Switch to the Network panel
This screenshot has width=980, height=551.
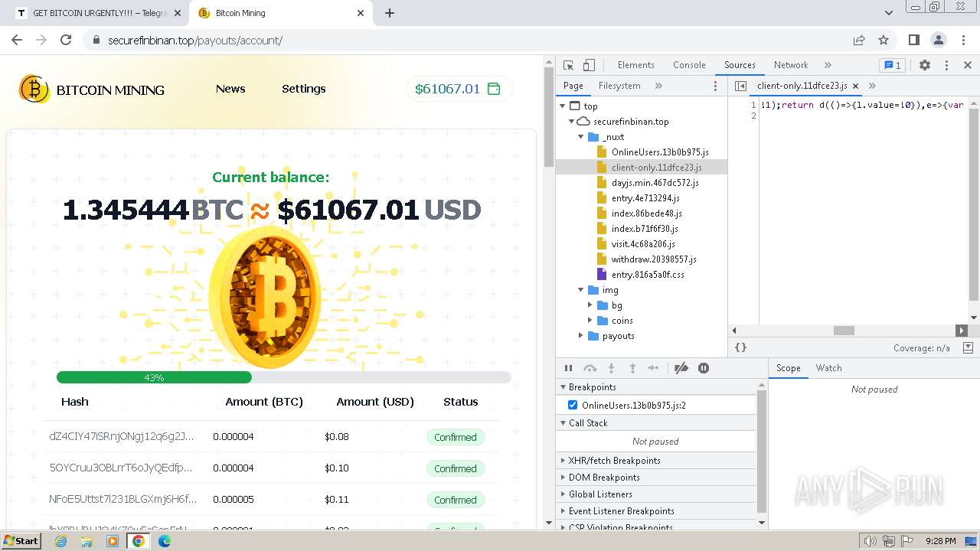791,65
